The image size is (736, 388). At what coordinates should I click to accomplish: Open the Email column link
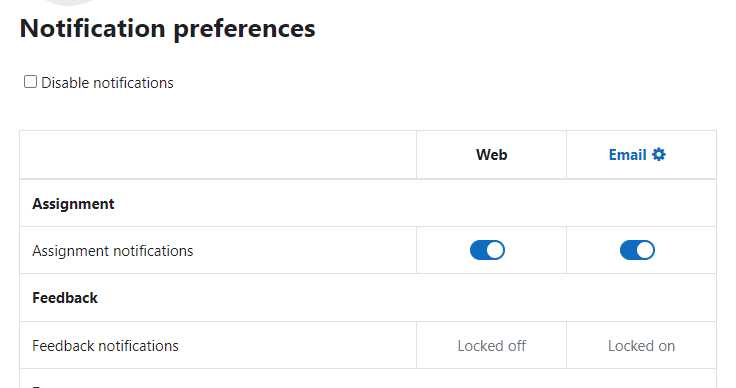628,155
